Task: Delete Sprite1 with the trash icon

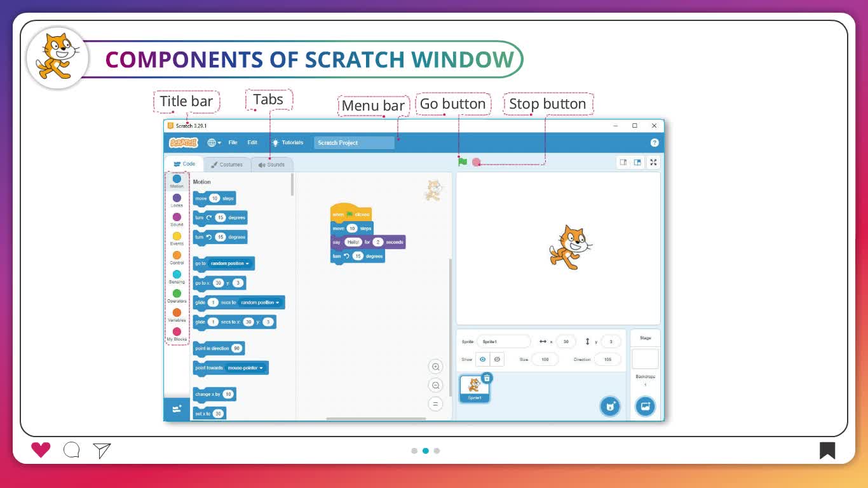Action: [487, 378]
